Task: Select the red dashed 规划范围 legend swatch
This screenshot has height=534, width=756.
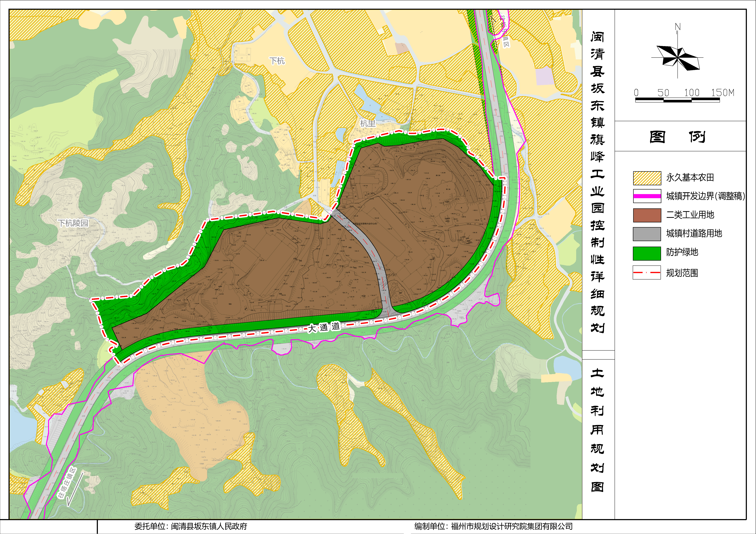Action: tap(647, 273)
